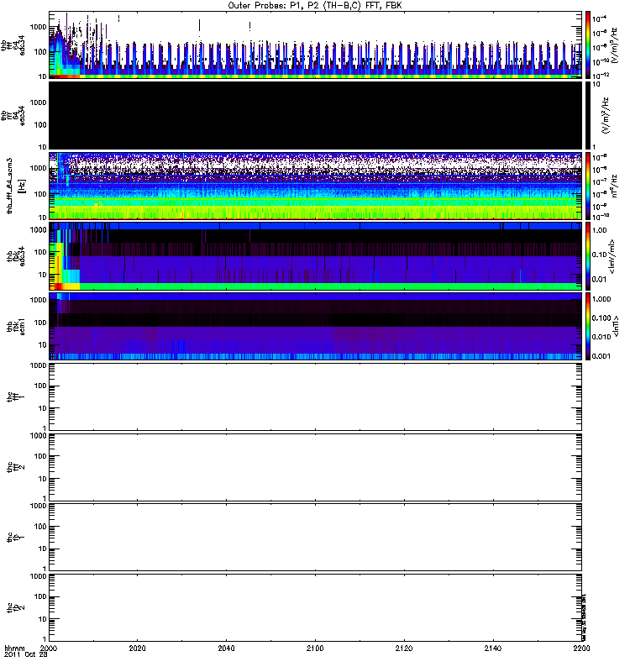Click the 2000 time tick label

(49, 649)
